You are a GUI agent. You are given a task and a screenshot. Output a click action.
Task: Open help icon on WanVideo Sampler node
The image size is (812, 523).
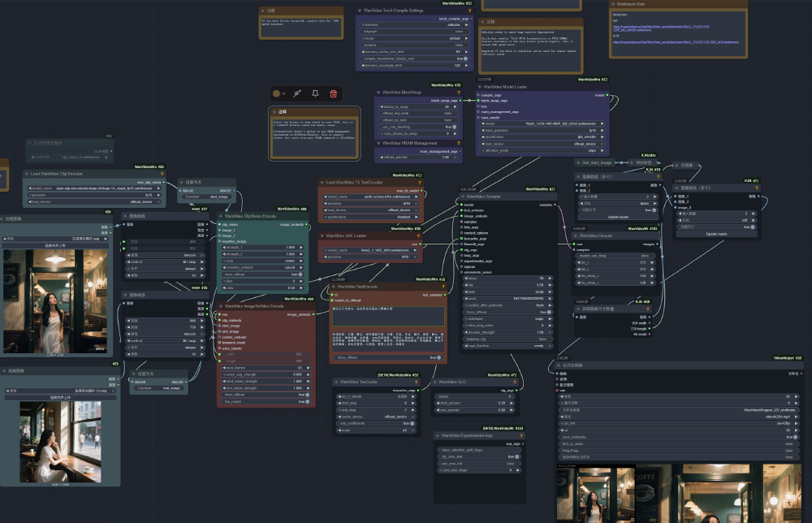(x=552, y=197)
